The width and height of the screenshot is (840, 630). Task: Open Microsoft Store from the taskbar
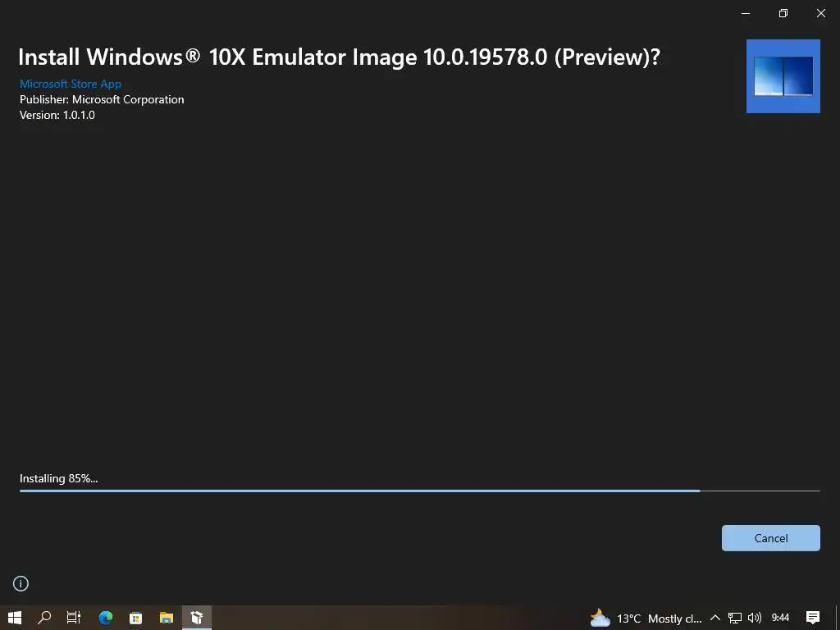(136, 618)
